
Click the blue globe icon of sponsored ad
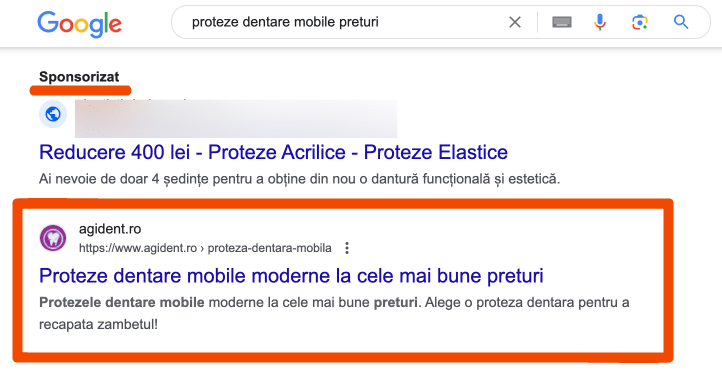pyautogui.click(x=53, y=114)
